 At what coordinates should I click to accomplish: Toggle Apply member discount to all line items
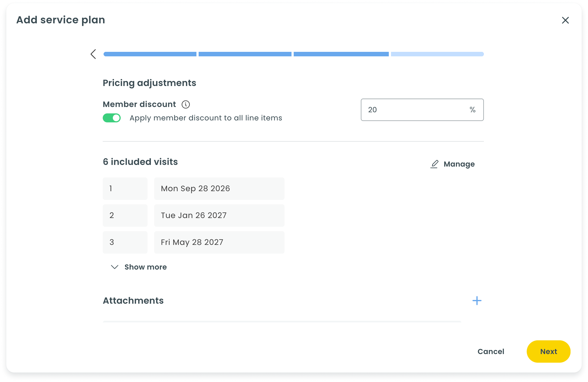point(112,118)
